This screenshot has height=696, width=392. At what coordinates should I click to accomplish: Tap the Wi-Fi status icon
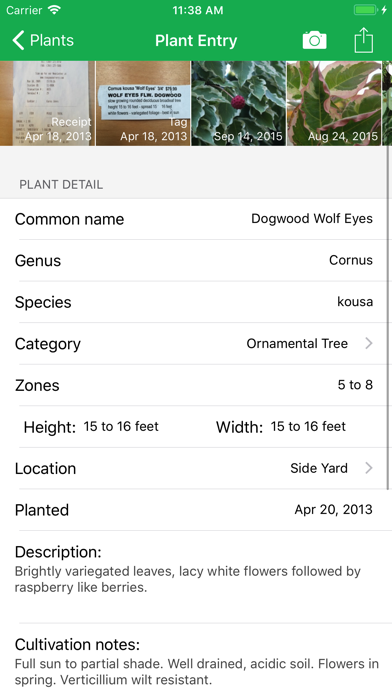coord(54,10)
